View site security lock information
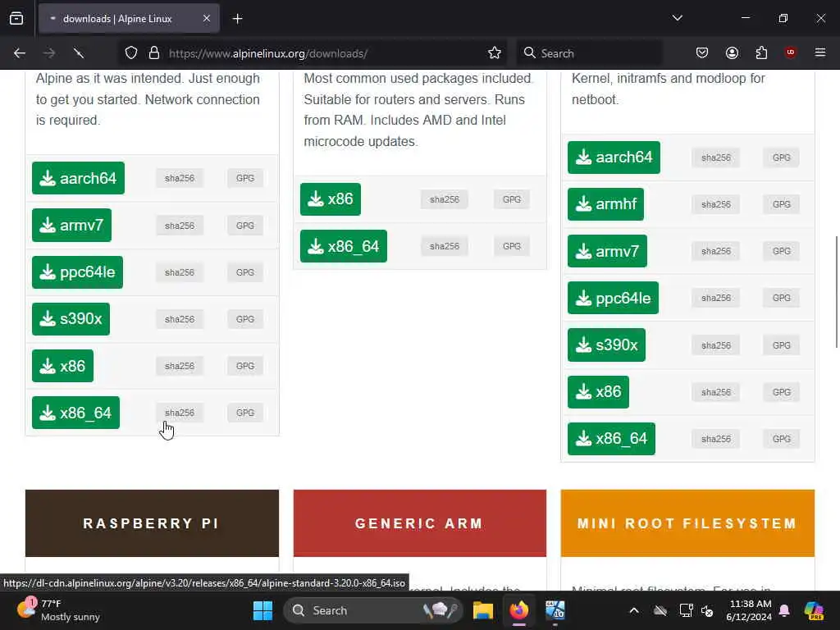 pos(154,53)
